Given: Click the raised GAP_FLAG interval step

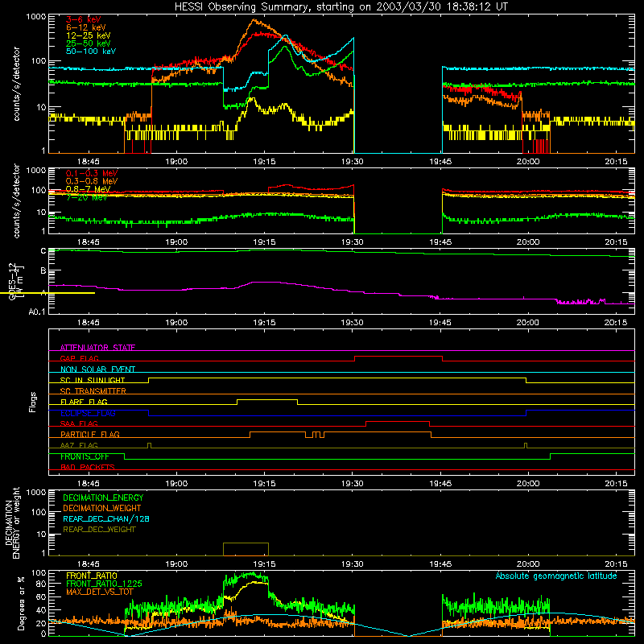Looking at the screenshot, I should coord(398,357).
